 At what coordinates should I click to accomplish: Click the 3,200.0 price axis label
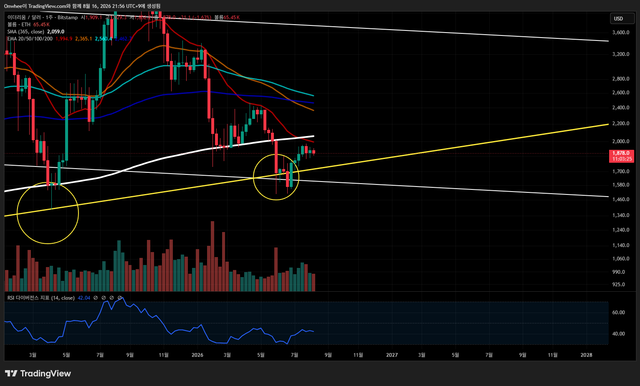pyautogui.click(x=620, y=54)
